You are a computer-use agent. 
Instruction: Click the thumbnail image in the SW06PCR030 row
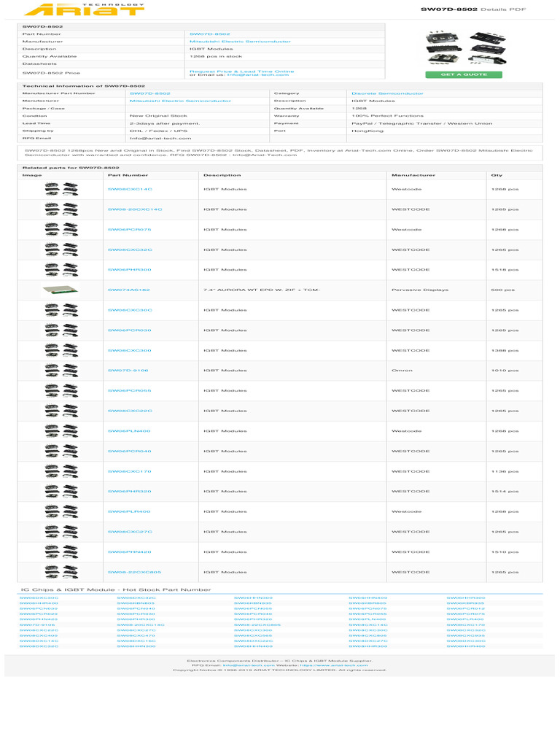pos(61,330)
